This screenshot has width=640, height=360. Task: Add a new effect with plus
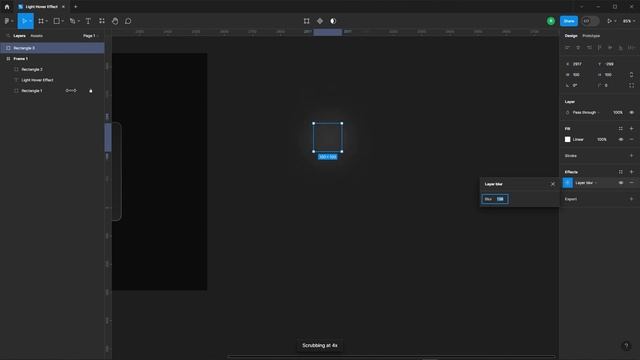point(631,172)
